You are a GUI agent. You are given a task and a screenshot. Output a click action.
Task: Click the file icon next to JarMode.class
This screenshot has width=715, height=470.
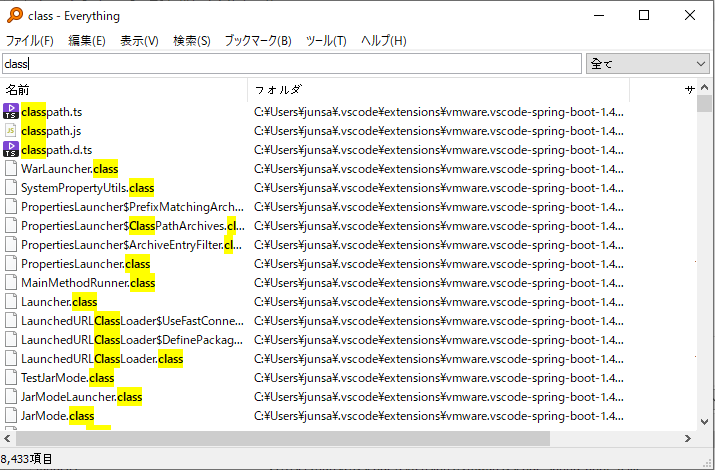click(x=11, y=415)
